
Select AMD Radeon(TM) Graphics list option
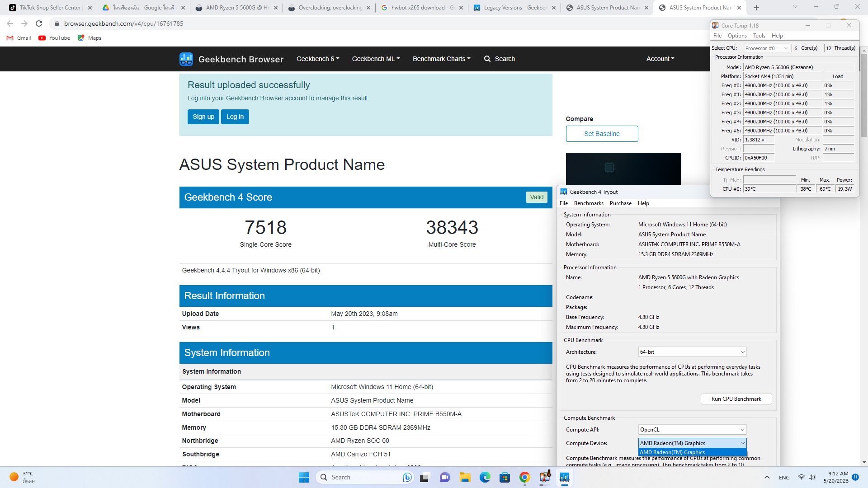(692, 452)
